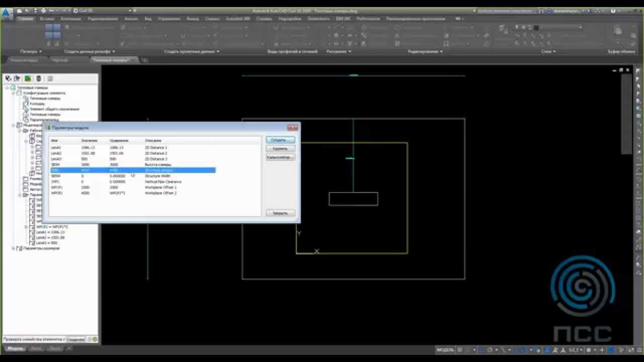Collapse the Типовые камеры root tree node
Image resolution: width=644 pixels, height=362 pixels.
pos(8,87)
